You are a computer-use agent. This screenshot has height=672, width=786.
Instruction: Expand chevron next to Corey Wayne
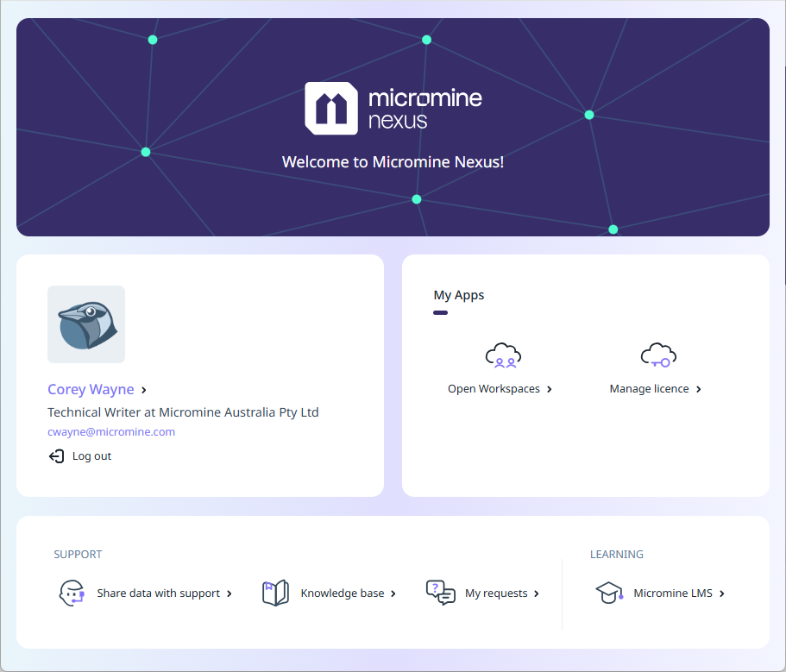[x=144, y=390]
